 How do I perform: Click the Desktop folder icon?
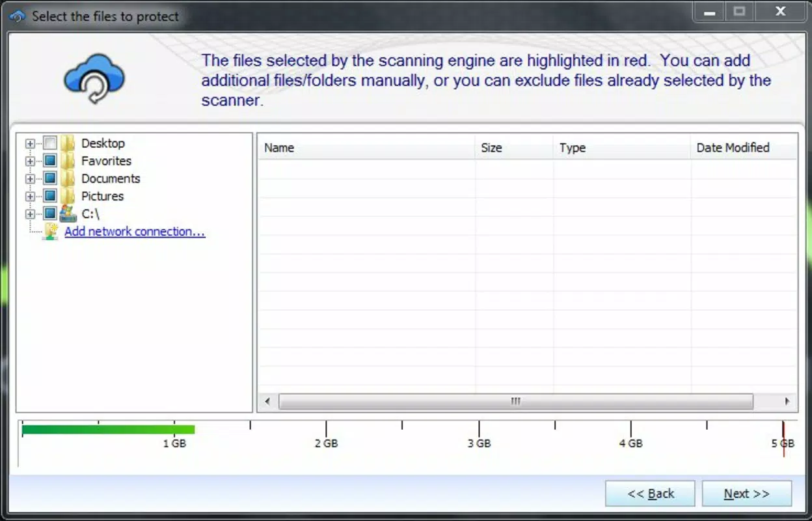pos(68,143)
